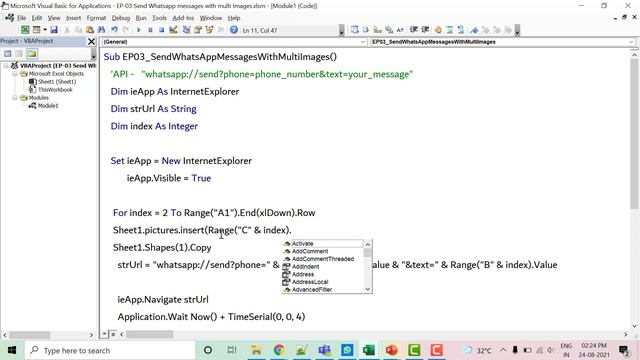This screenshot has height=360, width=640.
Task: Open the Object Browser toolbar icon
Action: tap(209, 30)
